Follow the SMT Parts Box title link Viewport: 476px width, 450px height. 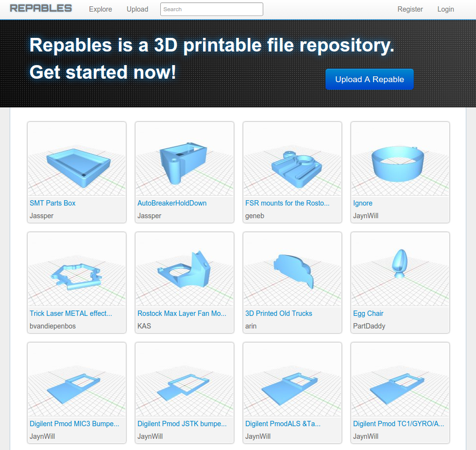[52, 203]
